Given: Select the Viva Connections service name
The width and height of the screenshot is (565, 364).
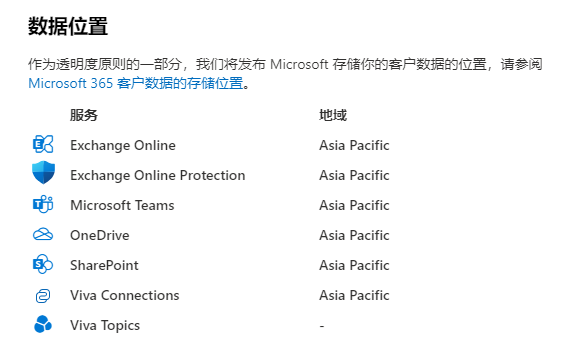Looking at the screenshot, I should [125, 295].
